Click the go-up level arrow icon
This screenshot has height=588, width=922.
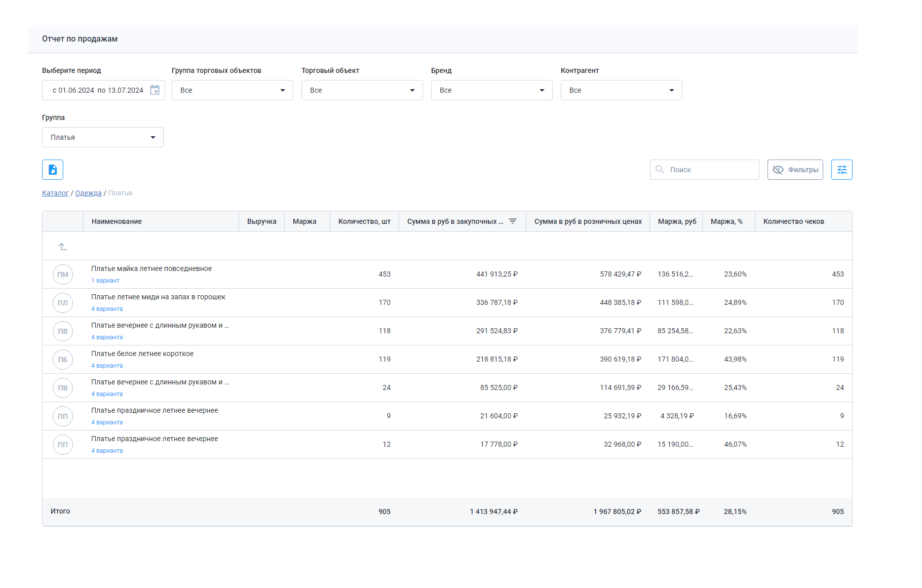(x=63, y=247)
